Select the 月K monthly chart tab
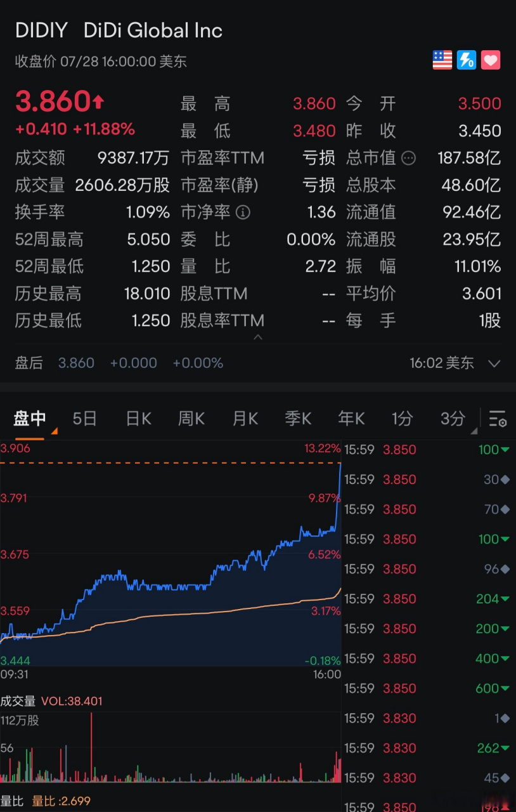This screenshot has width=516, height=812. tap(245, 419)
